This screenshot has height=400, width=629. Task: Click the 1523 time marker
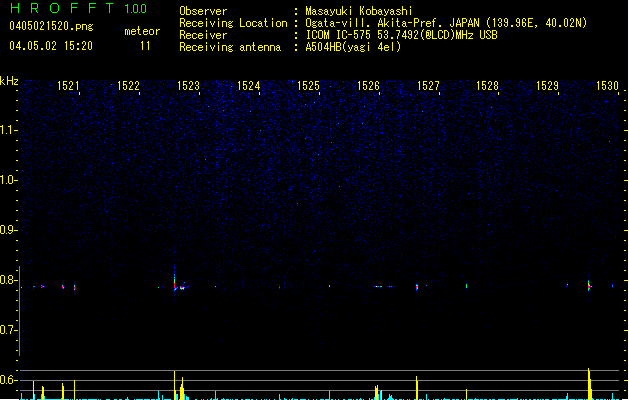click(x=188, y=86)
